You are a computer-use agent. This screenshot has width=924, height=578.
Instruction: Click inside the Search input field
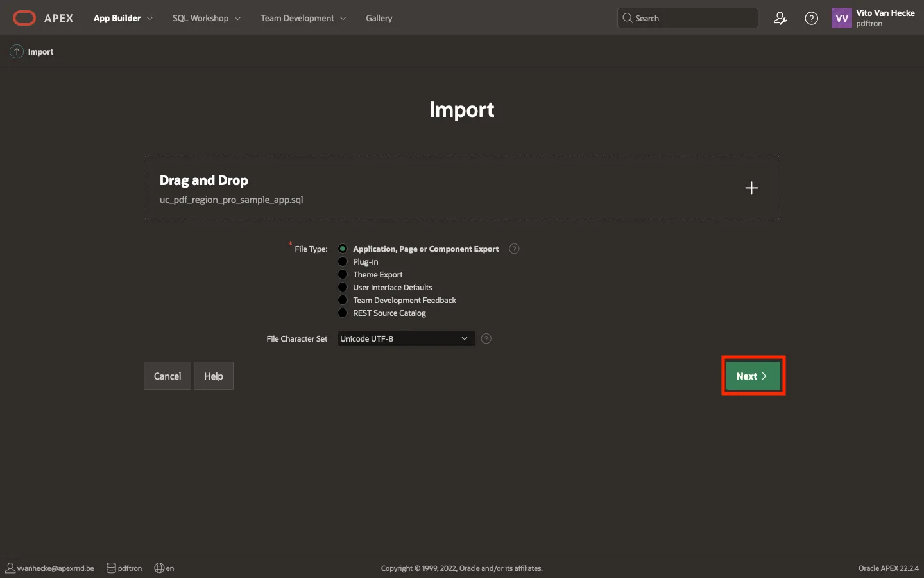(x=693, y=18)
